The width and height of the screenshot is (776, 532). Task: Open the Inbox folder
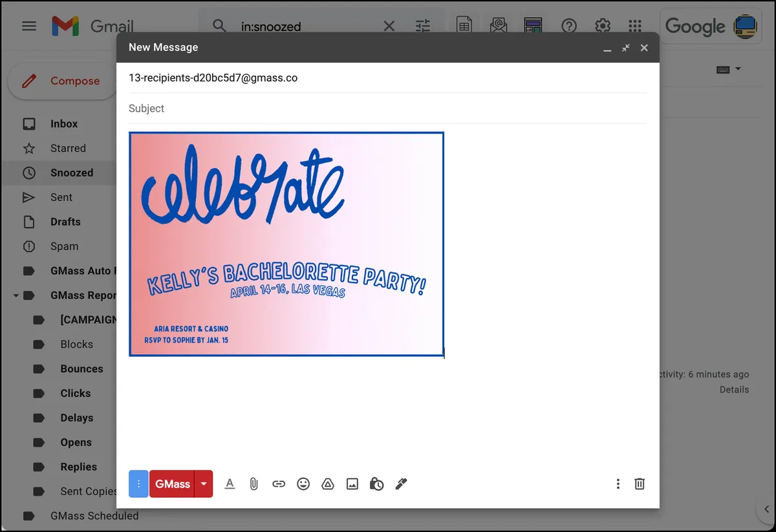coord(63,123)
